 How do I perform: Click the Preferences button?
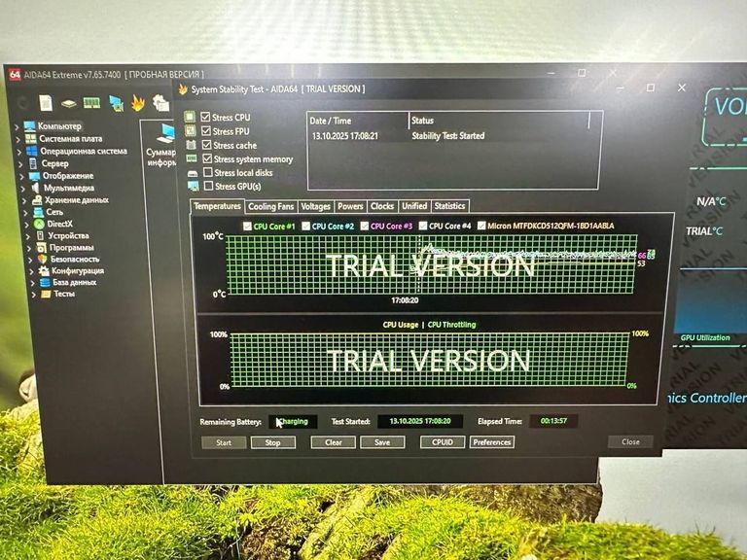[x=492, y=442]
